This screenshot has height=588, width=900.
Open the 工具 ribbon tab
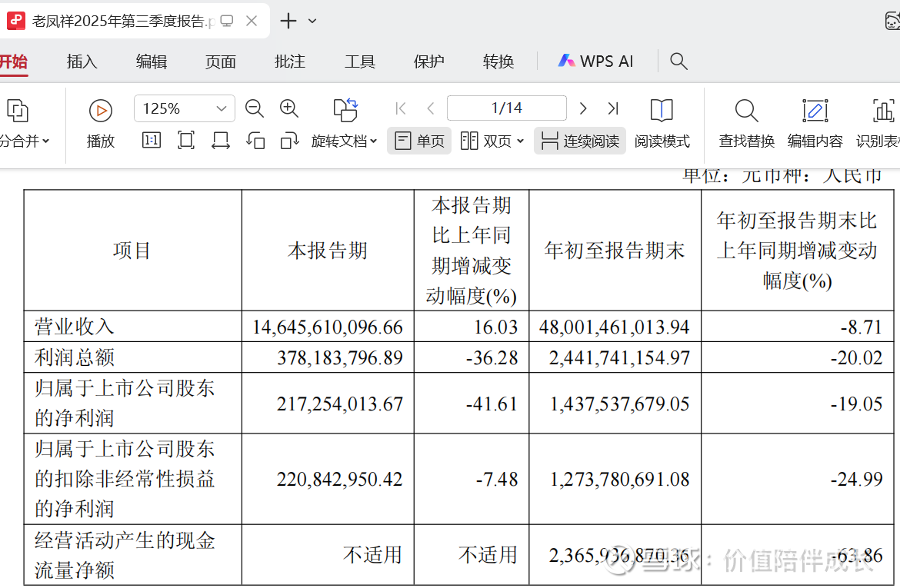[x=360, y=61]
